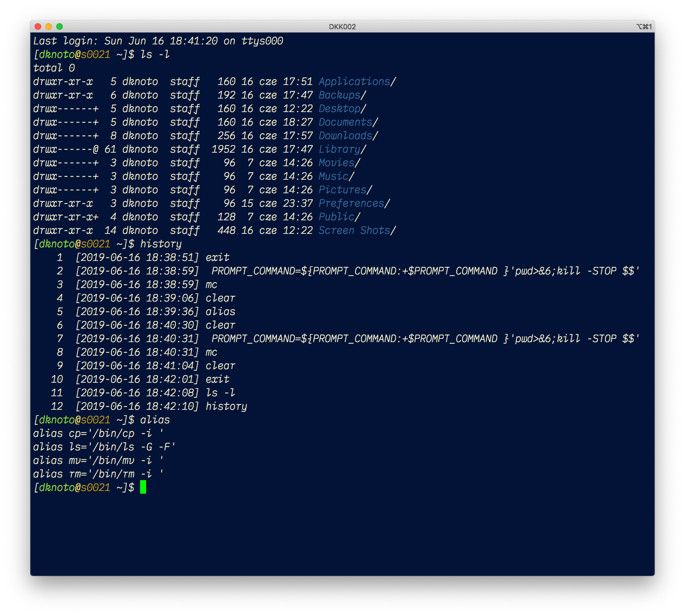Click the alias rm='/bin/rm -i' line
Image resolution: width=685 pixels, height=616 pixels.
(98, 474)
